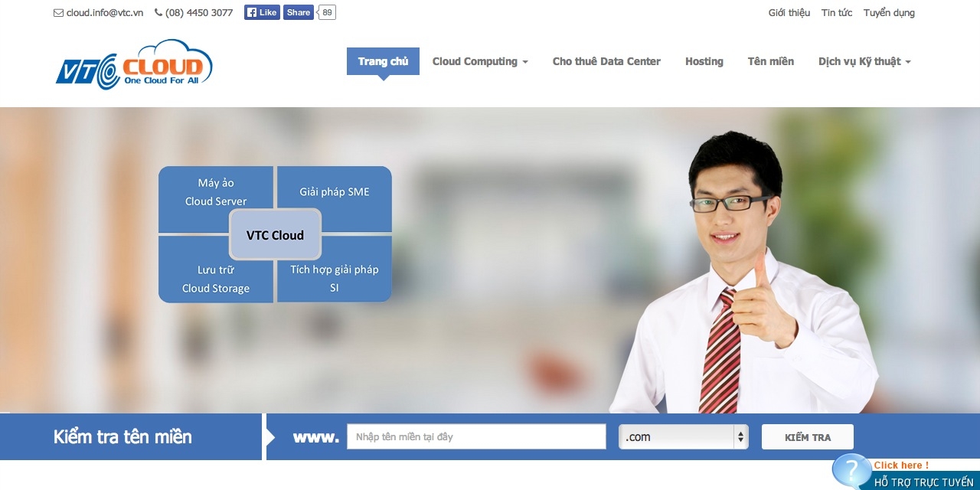Click the phone number (08) 4450 3077

pyautogui.click(x=199, y=13)
